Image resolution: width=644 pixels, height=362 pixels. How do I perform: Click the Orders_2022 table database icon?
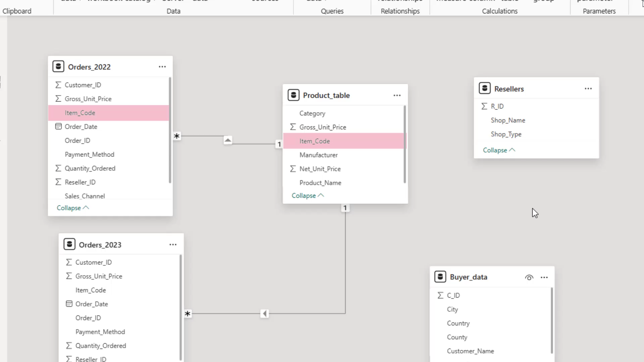[x=58, y=66]
